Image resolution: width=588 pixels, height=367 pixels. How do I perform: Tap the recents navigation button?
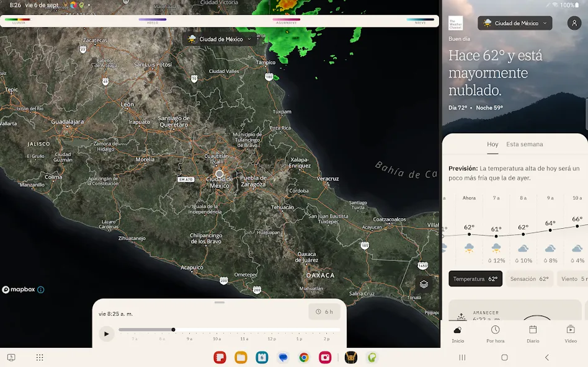[x=462, y=357]
